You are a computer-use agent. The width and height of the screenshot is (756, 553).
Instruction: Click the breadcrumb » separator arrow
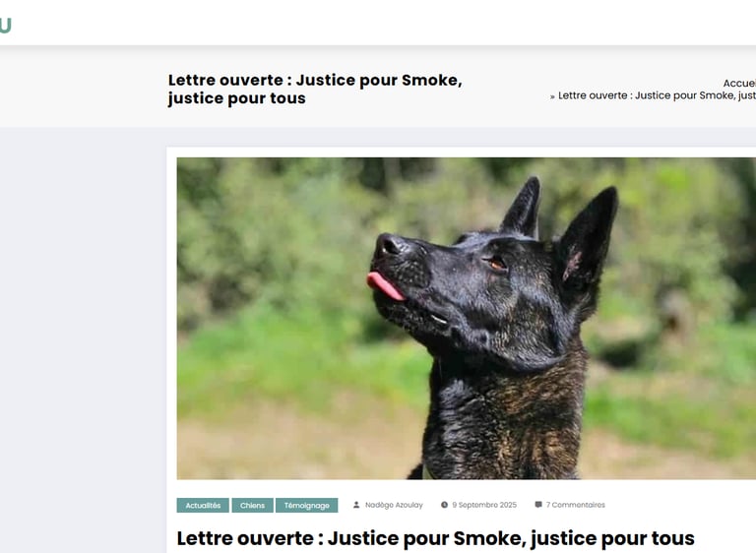pyautogui.click(x=552, y=96)
